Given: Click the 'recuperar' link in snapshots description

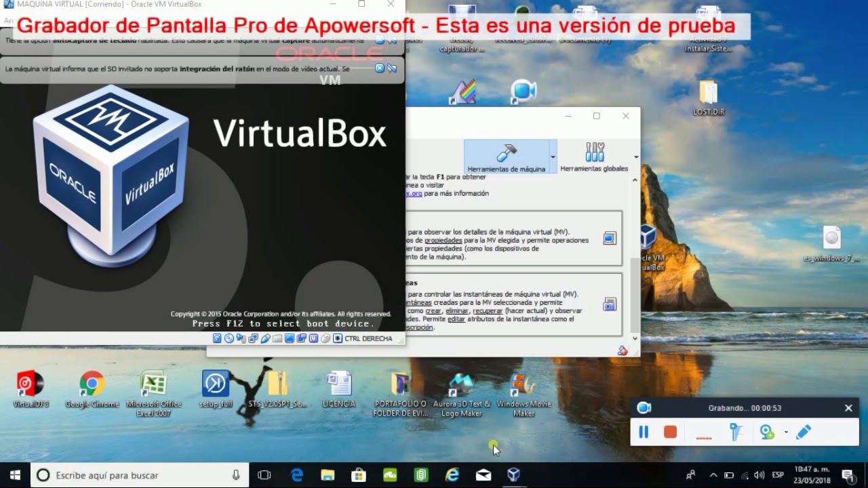Looking at the screenshot, I should pyautogui.click(x=488, y=311).
